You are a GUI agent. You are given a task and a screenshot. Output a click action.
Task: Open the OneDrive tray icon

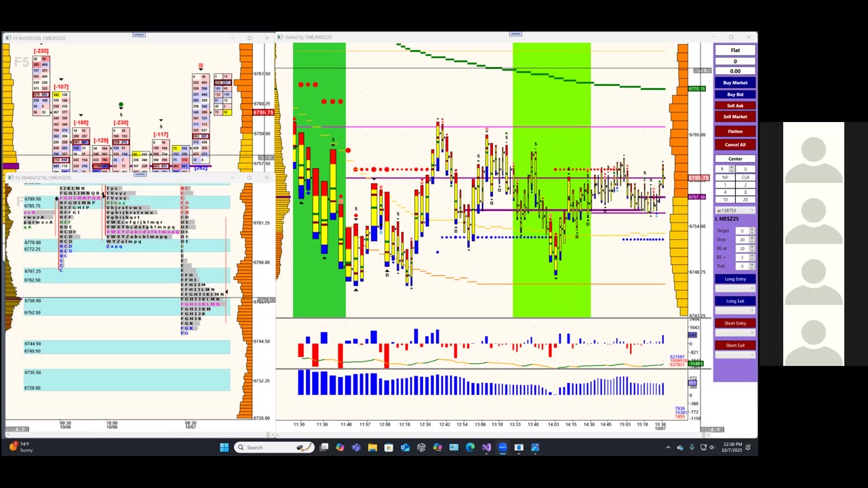(680, 447)
